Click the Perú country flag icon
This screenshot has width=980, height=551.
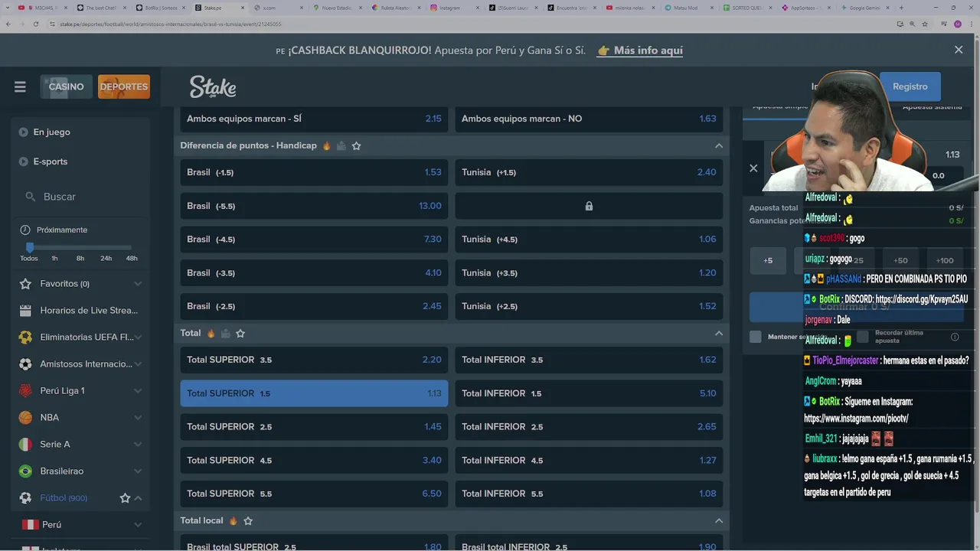click(31, 525)
